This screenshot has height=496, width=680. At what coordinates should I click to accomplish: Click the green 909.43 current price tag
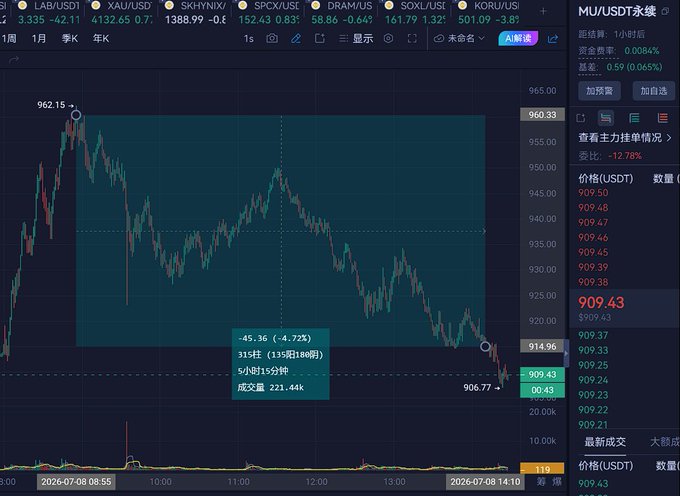[542, 375]
